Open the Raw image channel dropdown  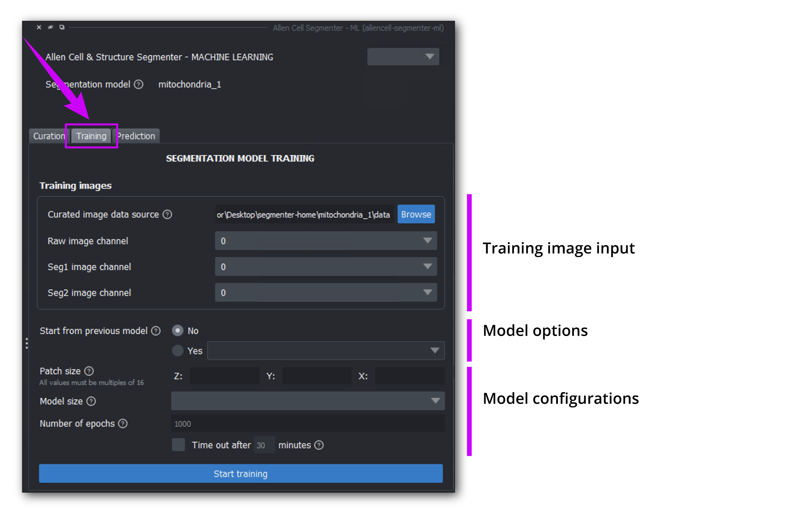click(x=326, y=241)
